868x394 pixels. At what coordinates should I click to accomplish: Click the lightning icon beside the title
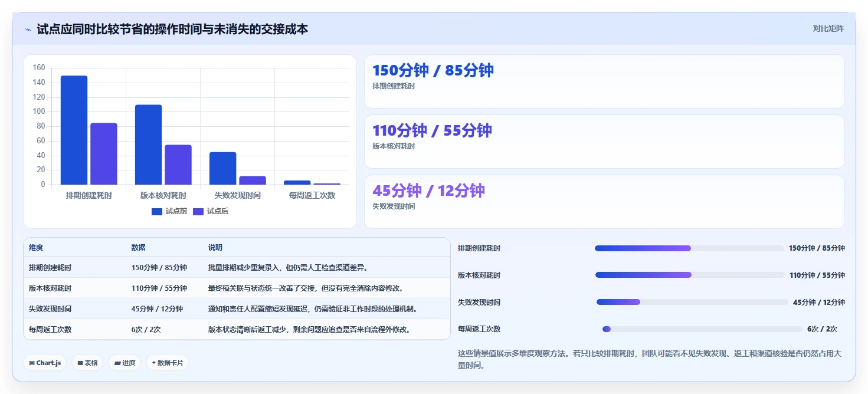(x=28, y=29)
